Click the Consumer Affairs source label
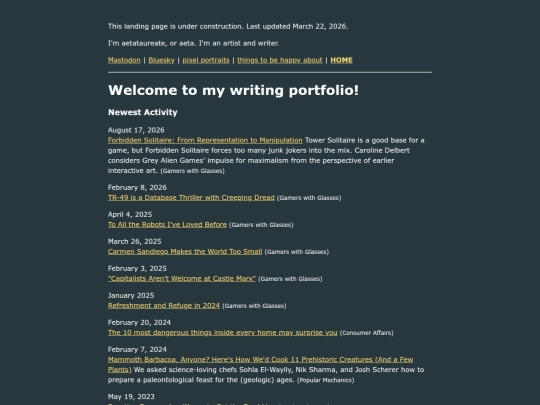The width and height of the screenshot is (540, 405). click(x=366, y=333)
